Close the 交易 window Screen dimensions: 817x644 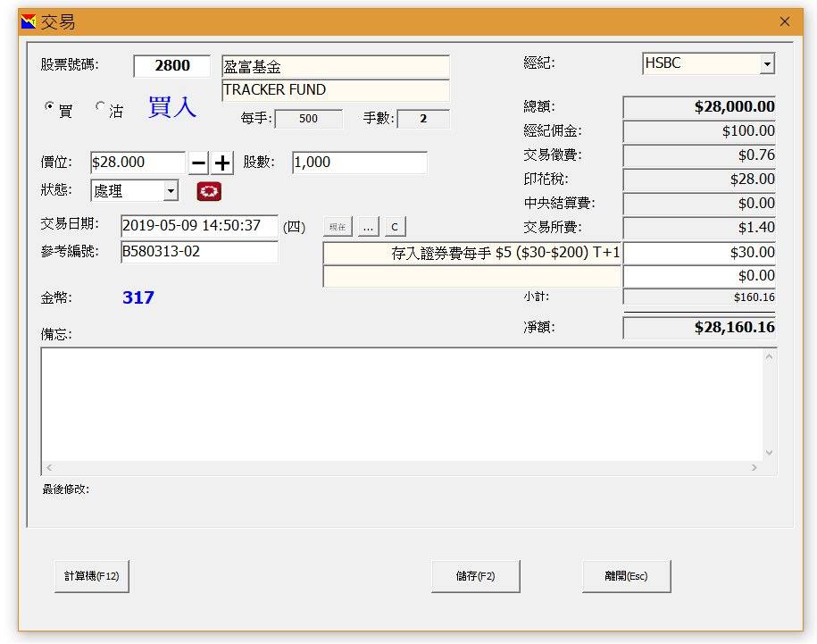pos(785,21)
